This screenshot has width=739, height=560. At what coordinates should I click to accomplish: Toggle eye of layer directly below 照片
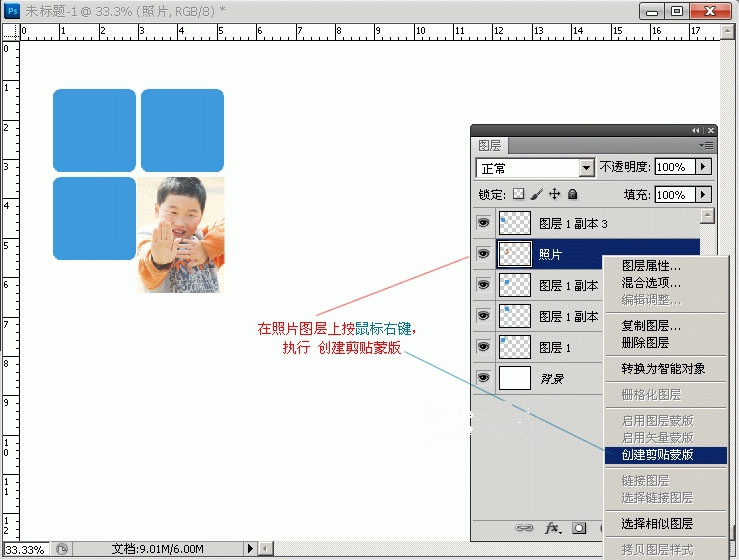click(x=484, y=285)
